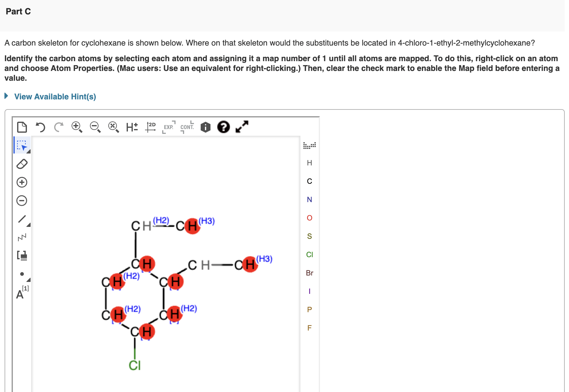This screenshot has height=392, width=569.
Task: Zoom out of the structure
Action: tap(95, 127)
